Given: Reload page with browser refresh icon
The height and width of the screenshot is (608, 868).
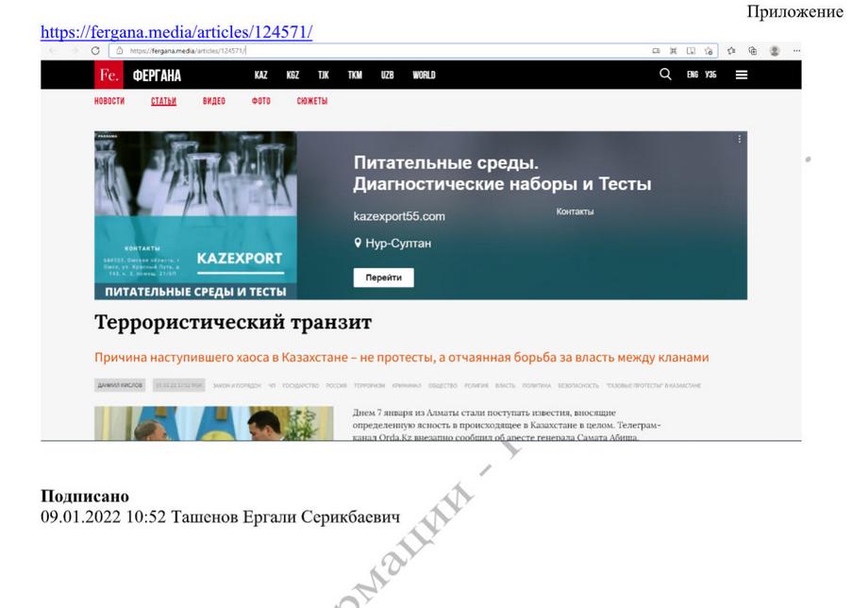Looking at the screenshot, I should coord(95,50).
